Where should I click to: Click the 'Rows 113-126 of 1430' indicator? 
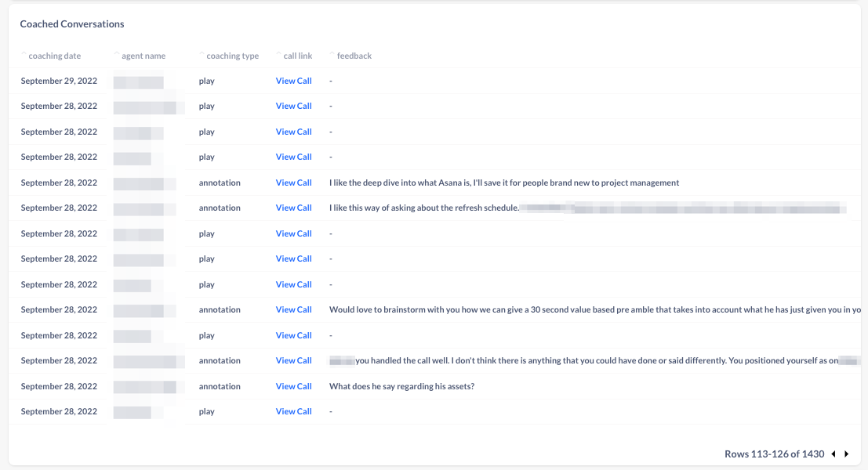774,454
